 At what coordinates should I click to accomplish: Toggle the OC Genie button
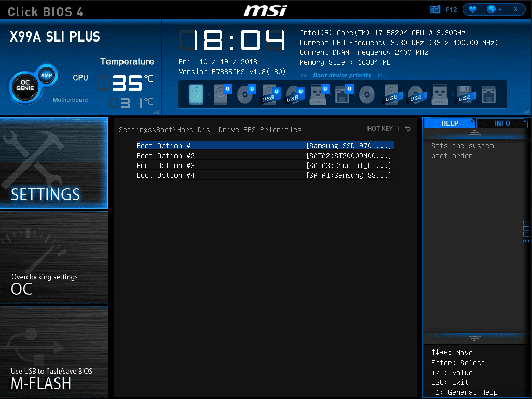click(x=25, y=87)
